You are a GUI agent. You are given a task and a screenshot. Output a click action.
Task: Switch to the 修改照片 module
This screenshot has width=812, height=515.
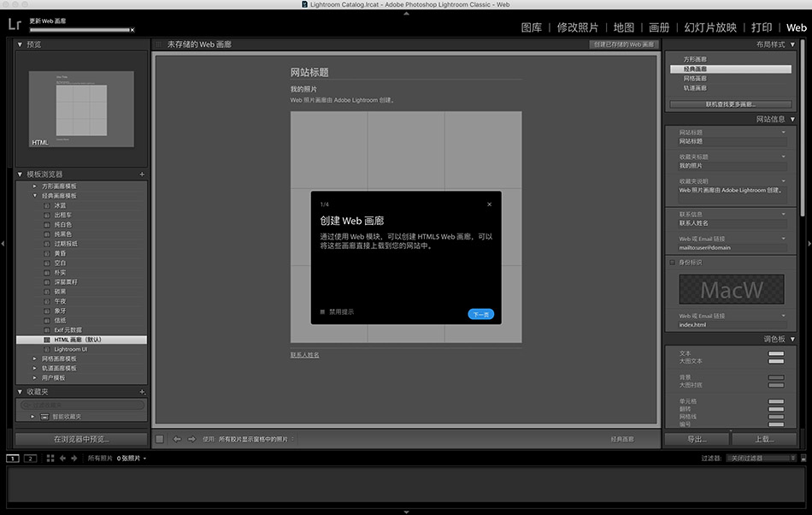[x=578, y=27]
